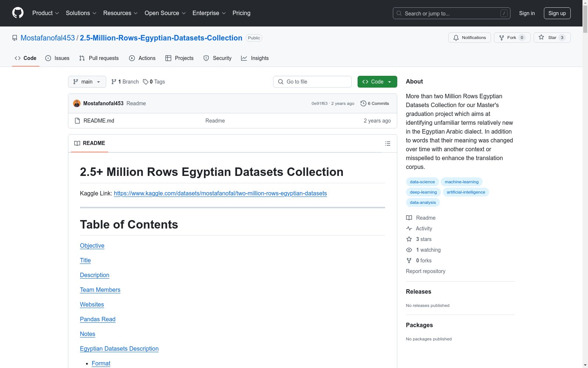Image resolution: width=588 pixels, height=368 pixels.
Task: Open the Mostafanofal453 owner profile link
Action: [48, 38]
